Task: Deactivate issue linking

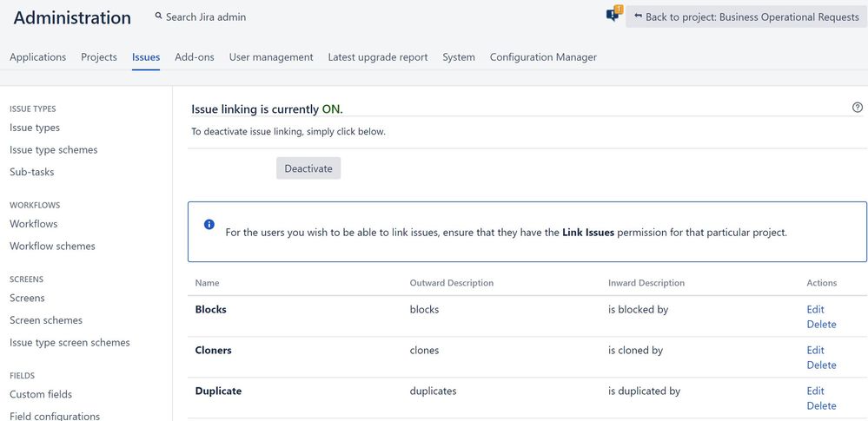Action: point(308,168)
